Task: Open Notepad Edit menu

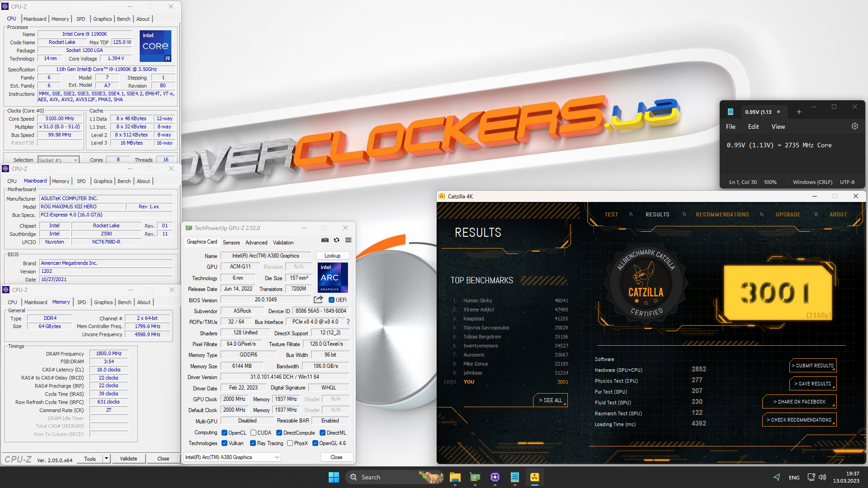Action: (x=753, y=127)
